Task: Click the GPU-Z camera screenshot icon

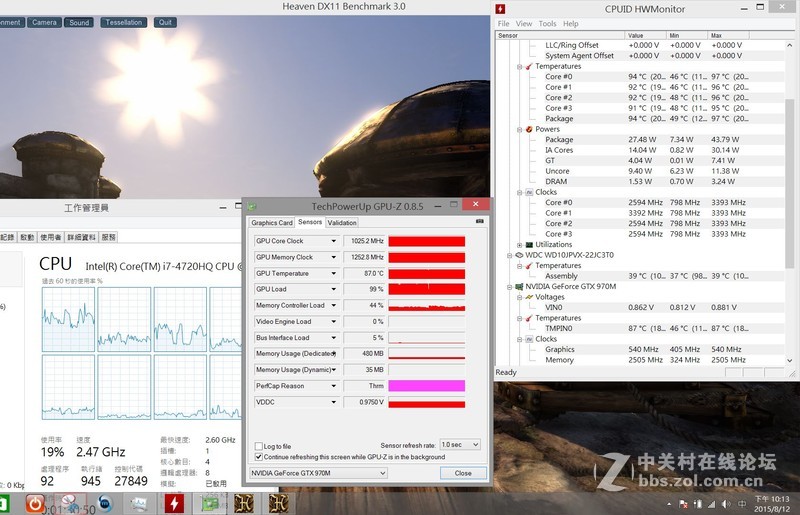Action: (x=479, y=222)
